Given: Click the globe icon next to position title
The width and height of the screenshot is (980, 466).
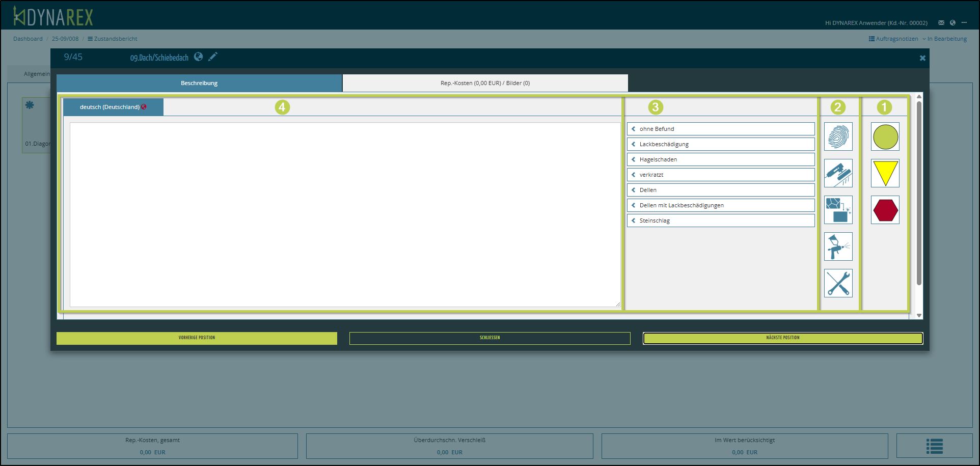Looking at the screenshot, I should click(x=199, y=57).
